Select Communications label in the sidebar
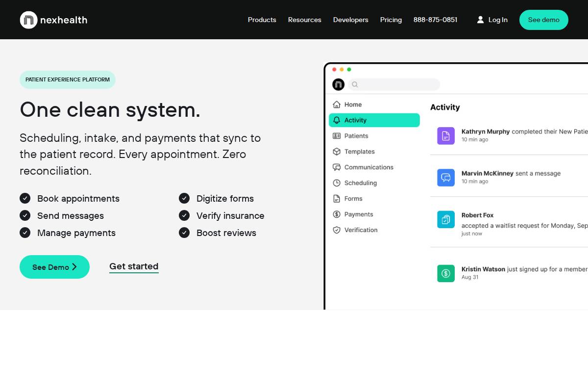 pyautogui.click(x=369, y=167)
